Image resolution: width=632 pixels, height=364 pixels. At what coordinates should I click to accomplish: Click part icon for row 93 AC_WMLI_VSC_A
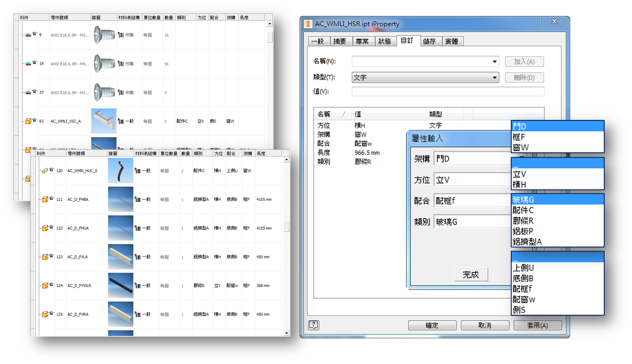pos(28,121)
